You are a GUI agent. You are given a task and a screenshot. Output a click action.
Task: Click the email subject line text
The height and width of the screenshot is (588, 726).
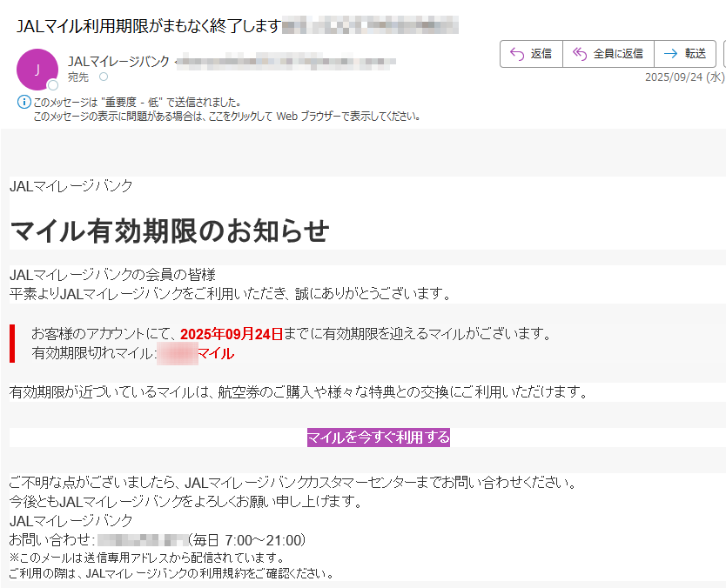point(148,26)
